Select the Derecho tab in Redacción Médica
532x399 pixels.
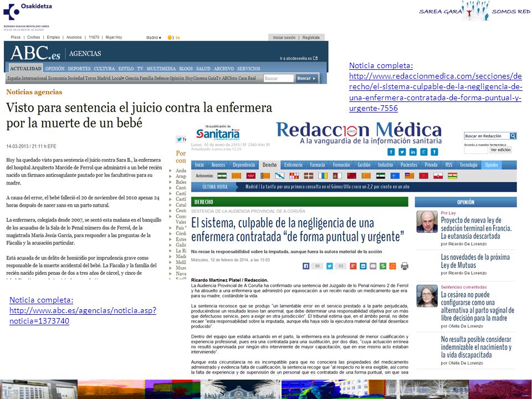[269, 165]
